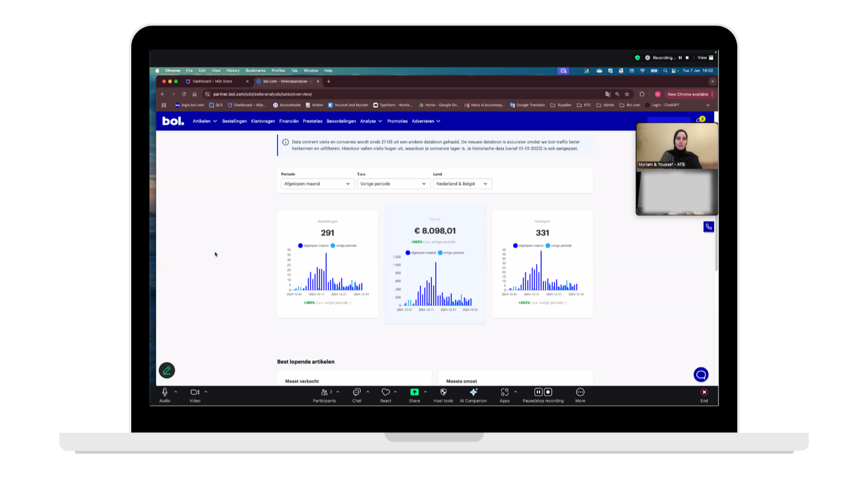Viewport: 868px width, 482px height.
Task: Expand video options arrow next to Video
Action: [x=206, y=392]
